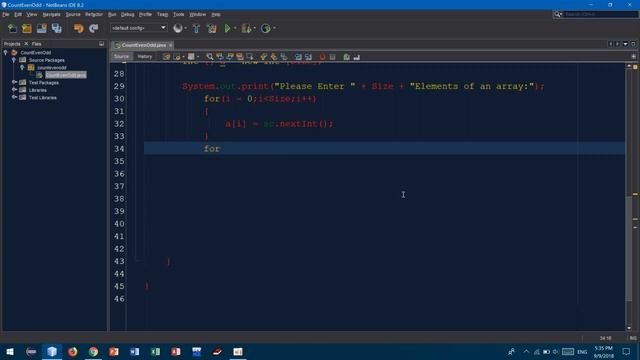Screen dimensions: 640x360
Task: Click the Uncomment icon in editor toolbar
Action: [x=357, y=57]
